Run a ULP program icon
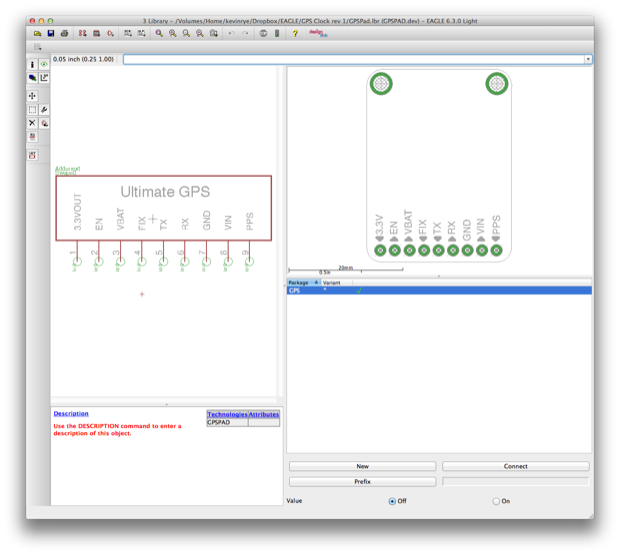Screen dimensions: 620x555 coord(141,34)
